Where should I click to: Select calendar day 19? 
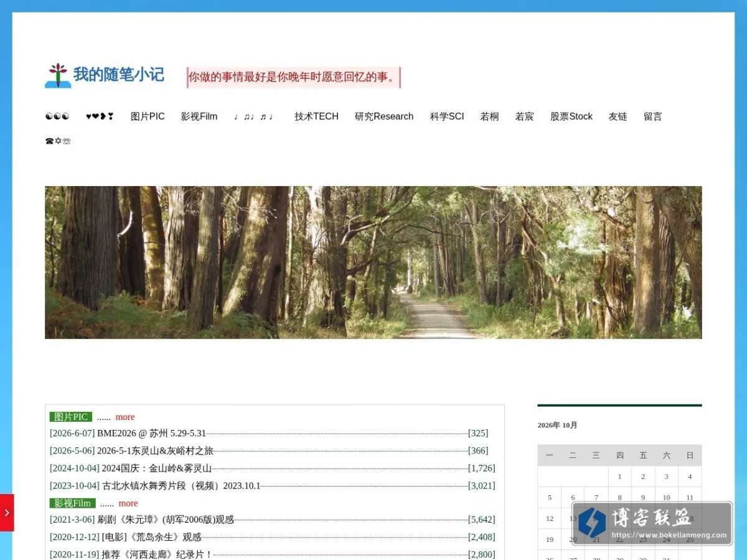[550, 539]
